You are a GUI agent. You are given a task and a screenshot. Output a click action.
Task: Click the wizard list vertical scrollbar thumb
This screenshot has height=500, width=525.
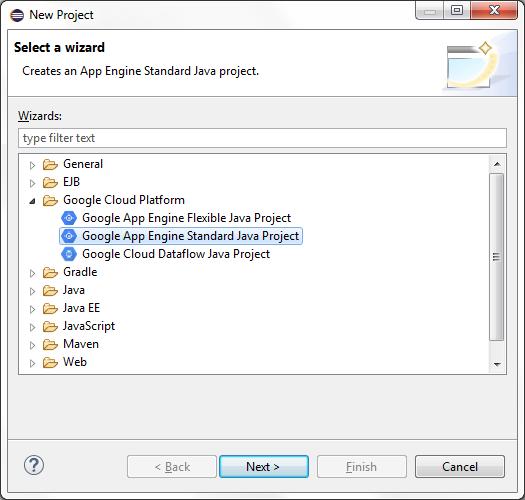[x=497, y=257]
